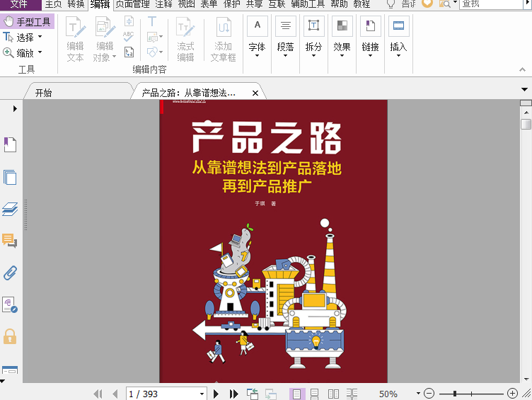Click the zoom out minus button
532x400 pixels.
429,394
